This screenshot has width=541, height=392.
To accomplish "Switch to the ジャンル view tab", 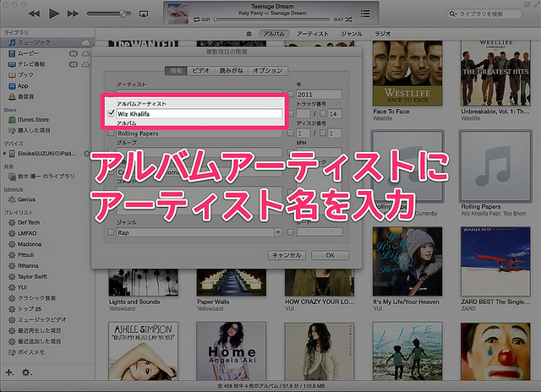I will point(352,34).
